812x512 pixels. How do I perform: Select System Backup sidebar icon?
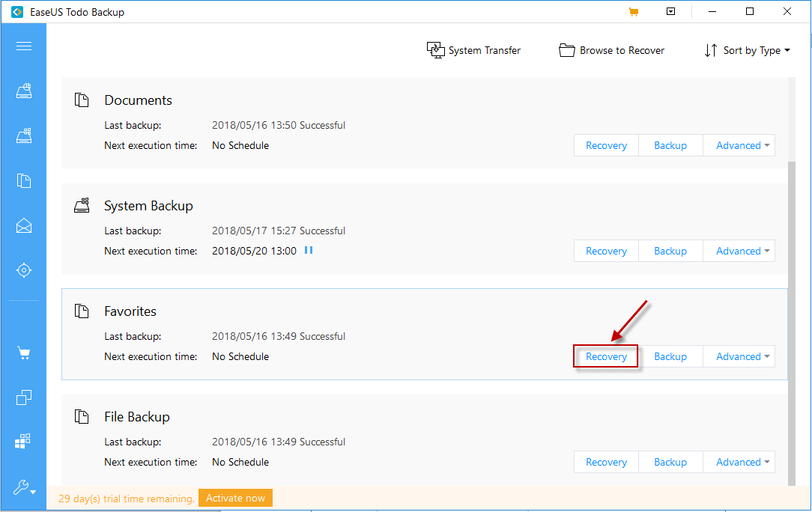click(x=24, y=135)
